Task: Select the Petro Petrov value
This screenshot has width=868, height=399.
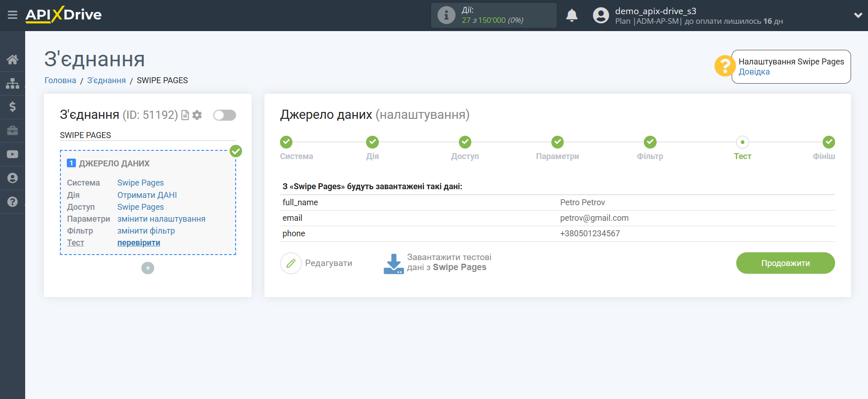Action: (582, 202)
